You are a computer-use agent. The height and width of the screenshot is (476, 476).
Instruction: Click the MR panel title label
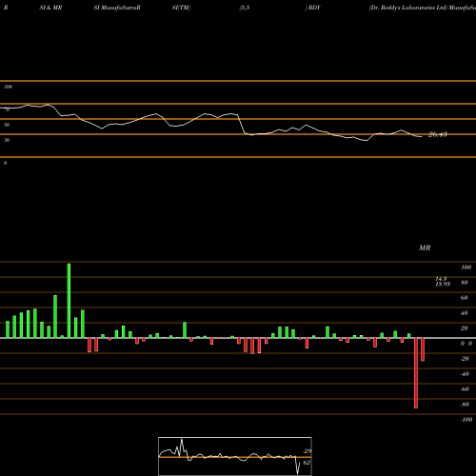tap(425, 248)
